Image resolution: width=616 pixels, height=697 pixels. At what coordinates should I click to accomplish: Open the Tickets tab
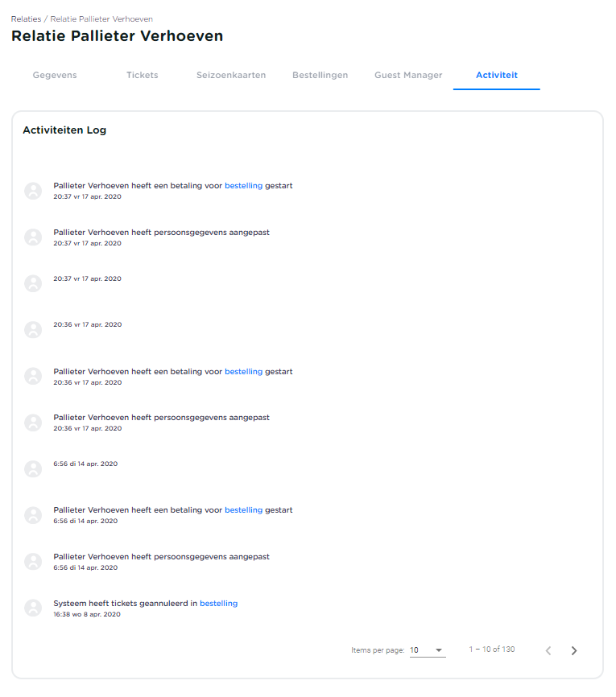(143, 75)
